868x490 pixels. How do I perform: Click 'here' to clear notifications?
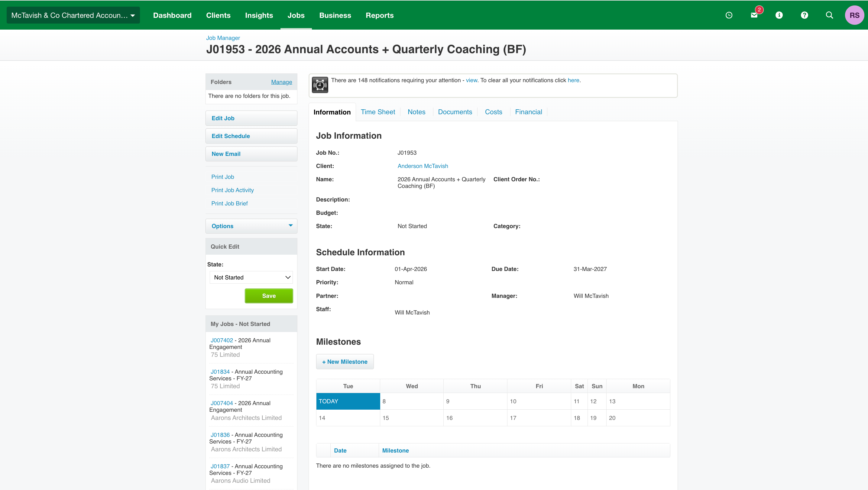573,80
